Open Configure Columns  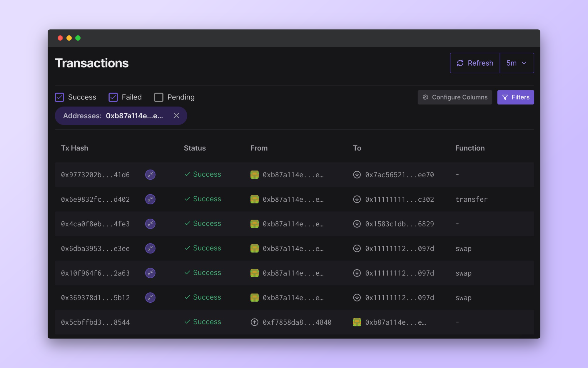click(455, 97)
